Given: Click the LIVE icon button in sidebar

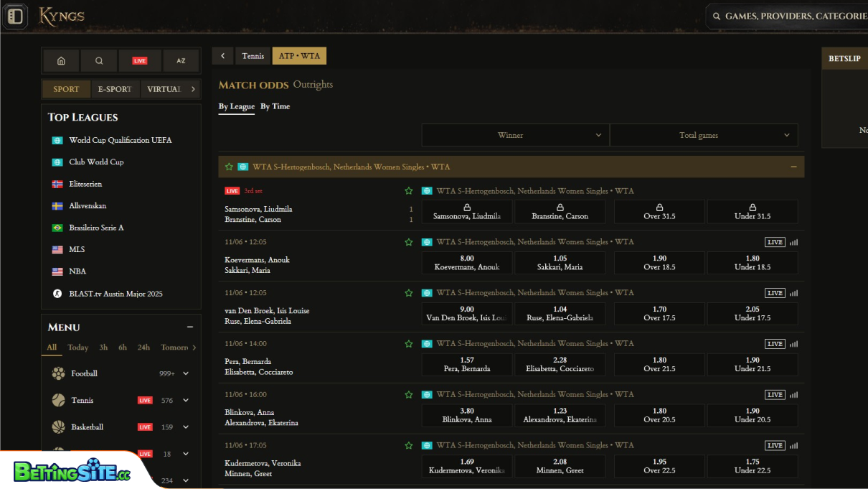Looking at the screenshot, I should pyautogui.click(x=140, y=61).
